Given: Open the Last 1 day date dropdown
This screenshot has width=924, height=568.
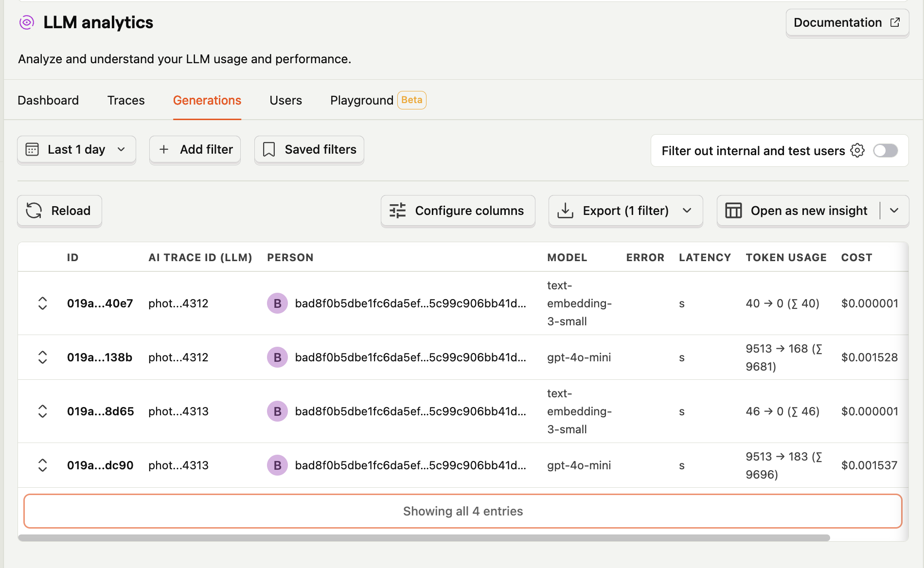Looking at the screenshot, I should [x=76, y=150].
